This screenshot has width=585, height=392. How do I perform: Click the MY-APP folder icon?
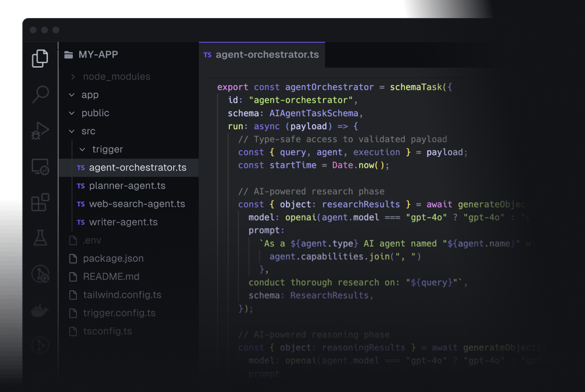pyautogui.click(x=69, y=55)
